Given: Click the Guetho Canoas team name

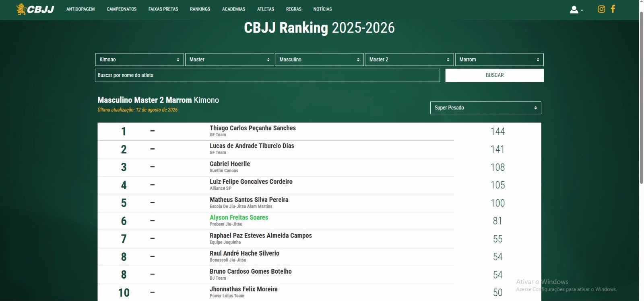Looking at the screenshot, I should [224, 171].
